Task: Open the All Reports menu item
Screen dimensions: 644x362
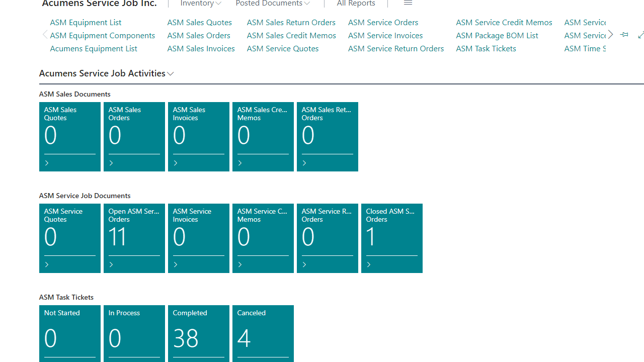Action: click(x=356, y=4)
